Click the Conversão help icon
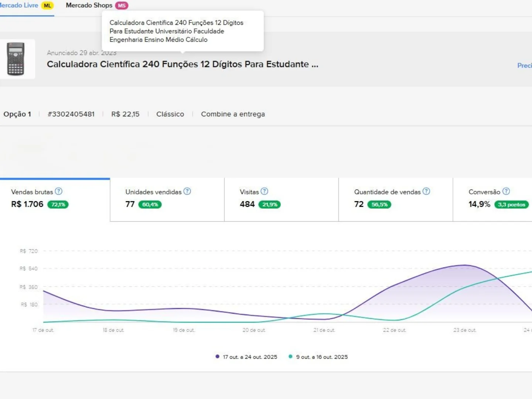 [x=506, y=191]
